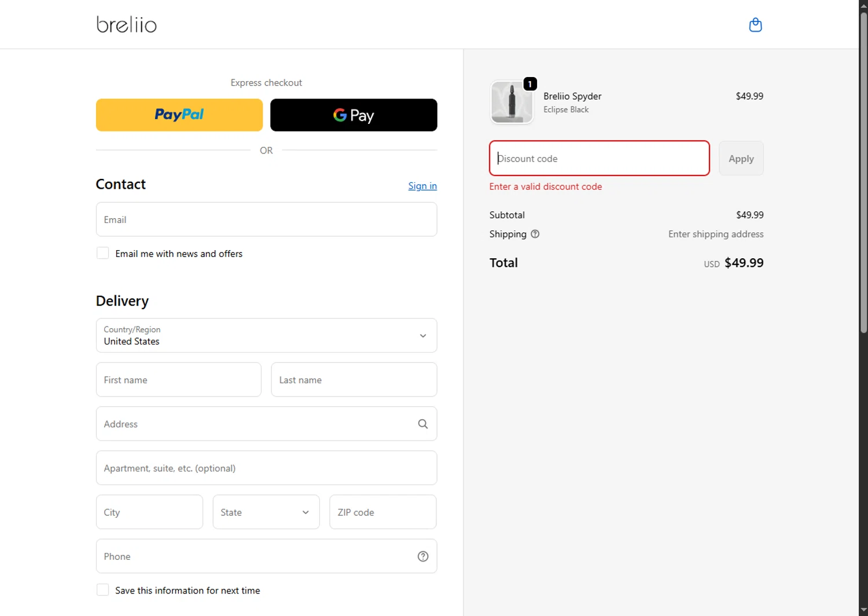This screenshot has height=616, width=868.
Task: Click the Address search magnifier icon
Action: coord(423,424)
